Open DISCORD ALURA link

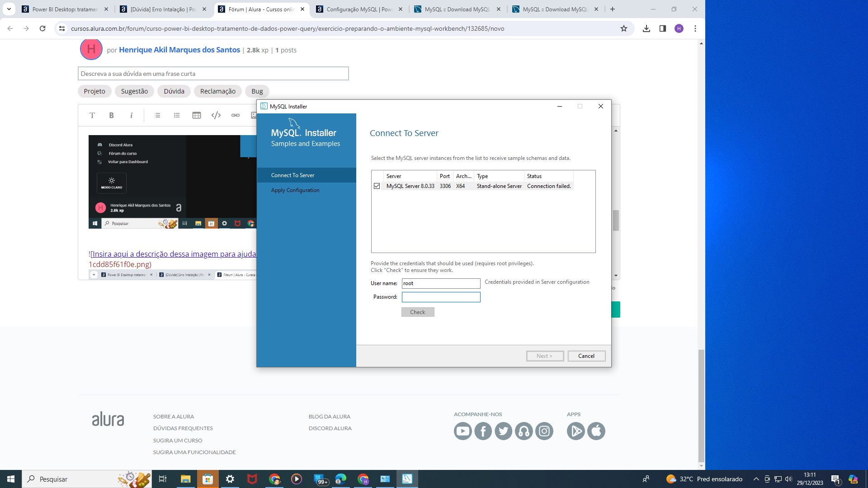click(x=330, y=428)
